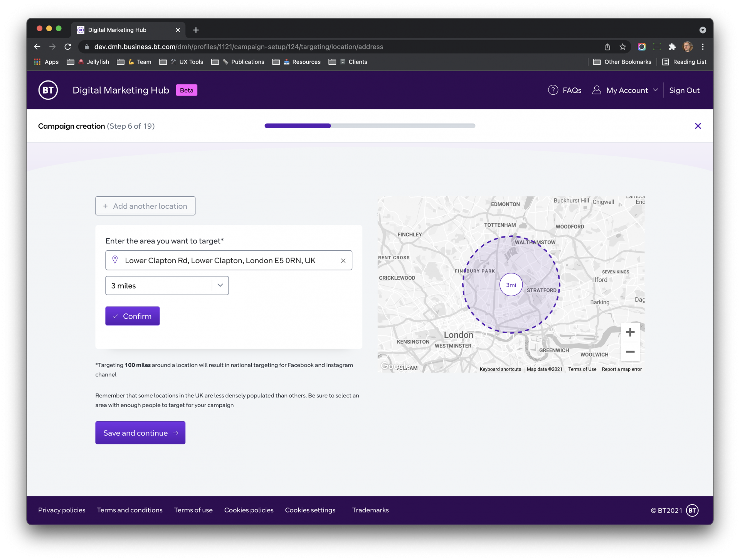The width and height of the screenshot is (740, 560).
Task: Click Save and continue button
Action: [140, 433]
